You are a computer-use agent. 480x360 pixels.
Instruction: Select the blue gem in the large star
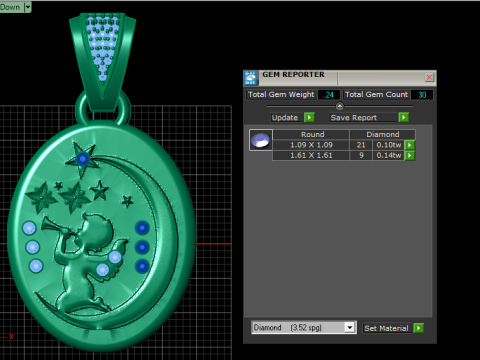pos(82,159)
